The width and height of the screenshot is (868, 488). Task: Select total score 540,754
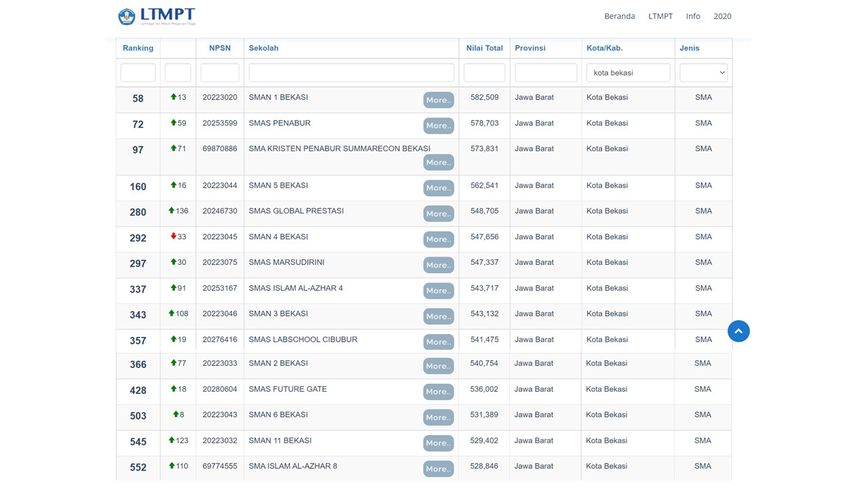(x=484, y=364)
